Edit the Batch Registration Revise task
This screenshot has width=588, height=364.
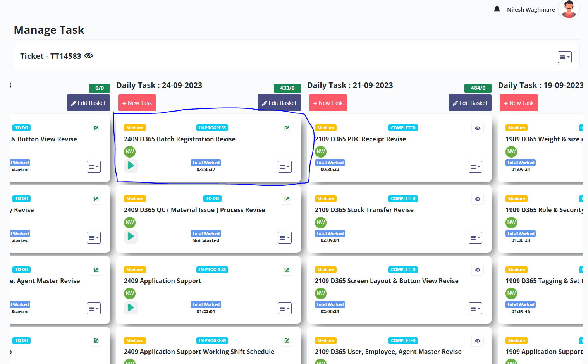[287, 128]
